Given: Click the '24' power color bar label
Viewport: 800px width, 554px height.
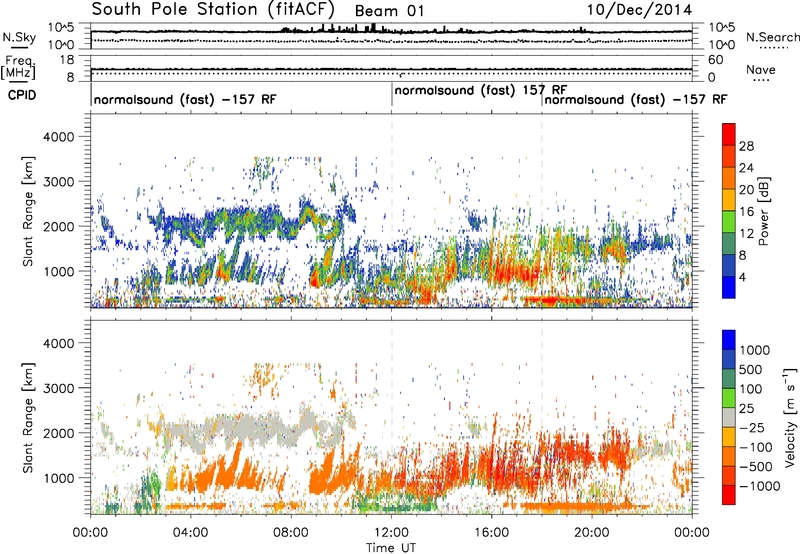Looking at the screenshot, I should coord(746,168).
